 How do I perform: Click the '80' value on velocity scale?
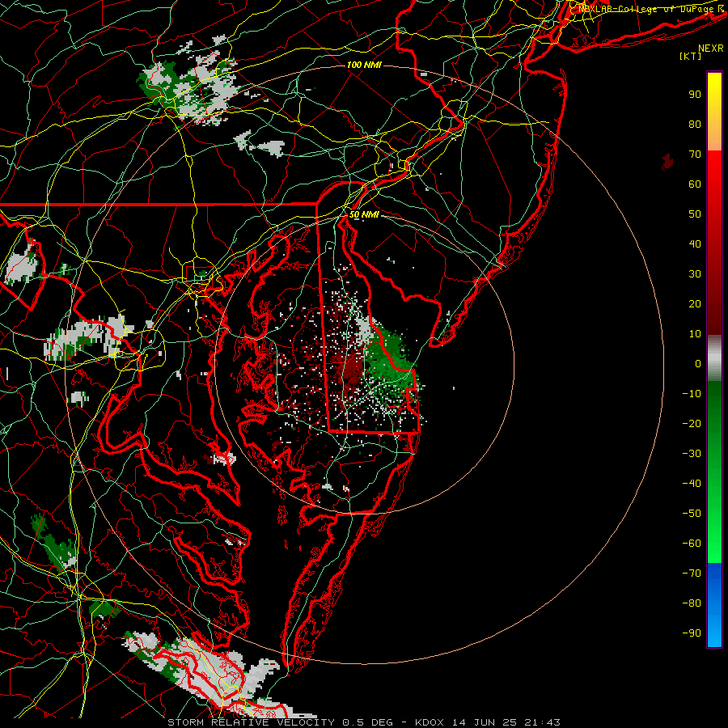click(695, 125)
